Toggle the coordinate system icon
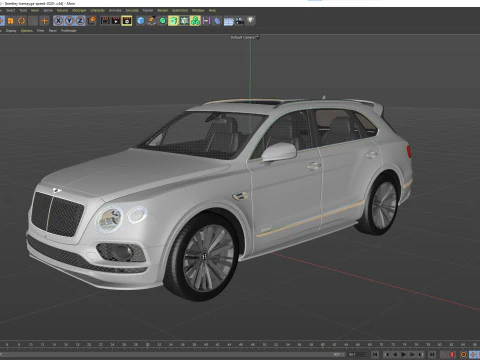Screen dimensions: 480x360 click(x=91, y=21)
